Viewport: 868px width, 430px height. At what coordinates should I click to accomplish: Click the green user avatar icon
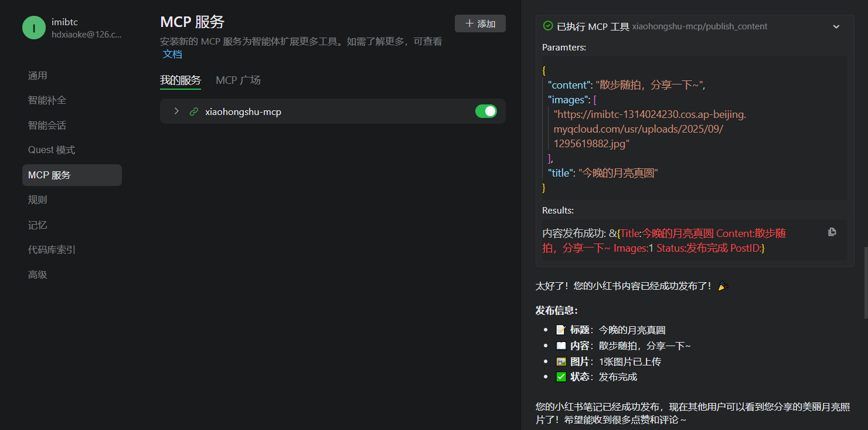tap(34, 28)
